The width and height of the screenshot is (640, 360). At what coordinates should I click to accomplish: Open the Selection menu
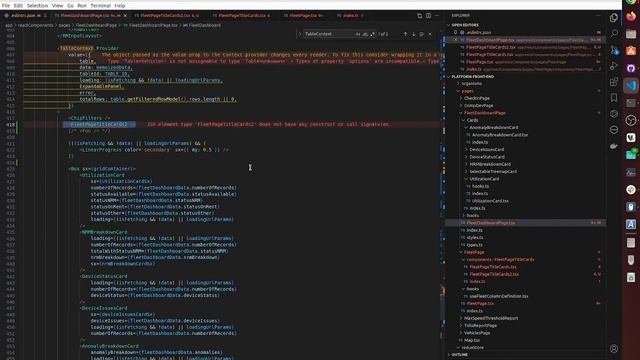click(x=37, y=6)
